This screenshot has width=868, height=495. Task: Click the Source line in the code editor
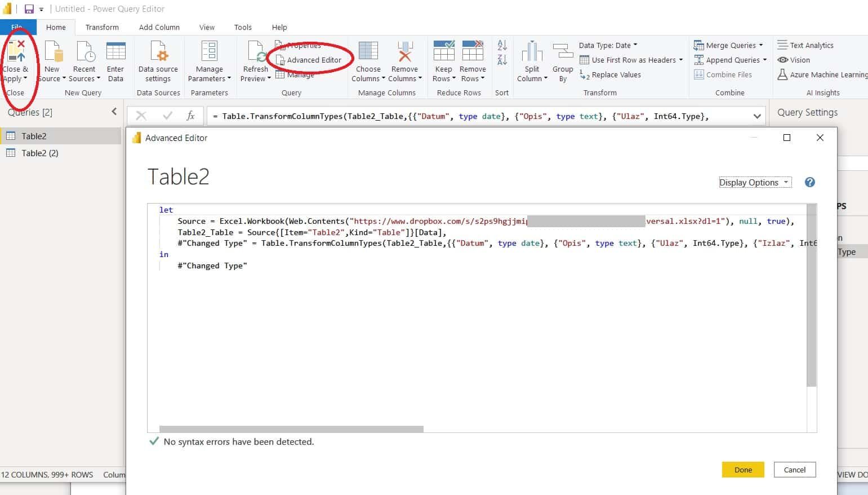tap(486, 221)
